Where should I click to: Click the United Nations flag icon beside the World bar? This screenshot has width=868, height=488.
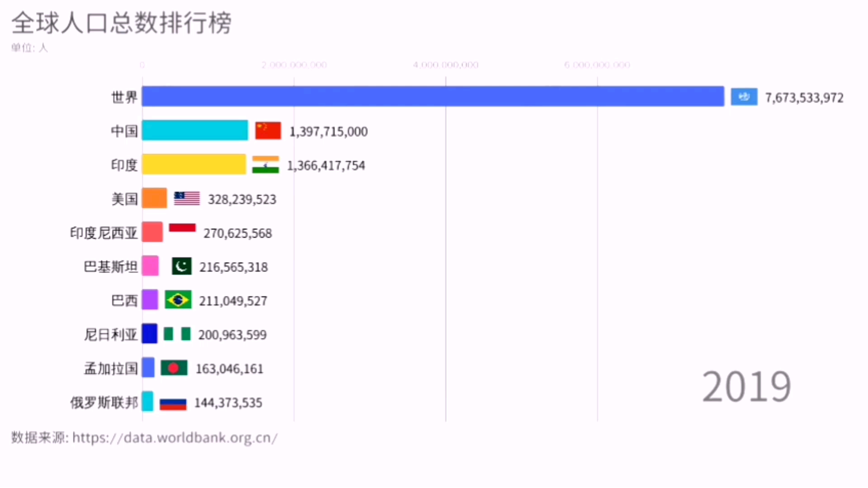pos(744,97)
